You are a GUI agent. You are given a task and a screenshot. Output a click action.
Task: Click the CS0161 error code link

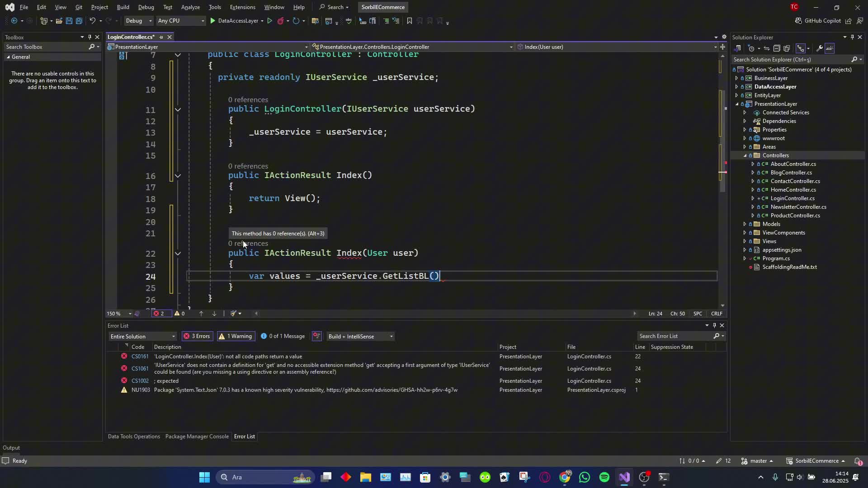coord(140,357)
